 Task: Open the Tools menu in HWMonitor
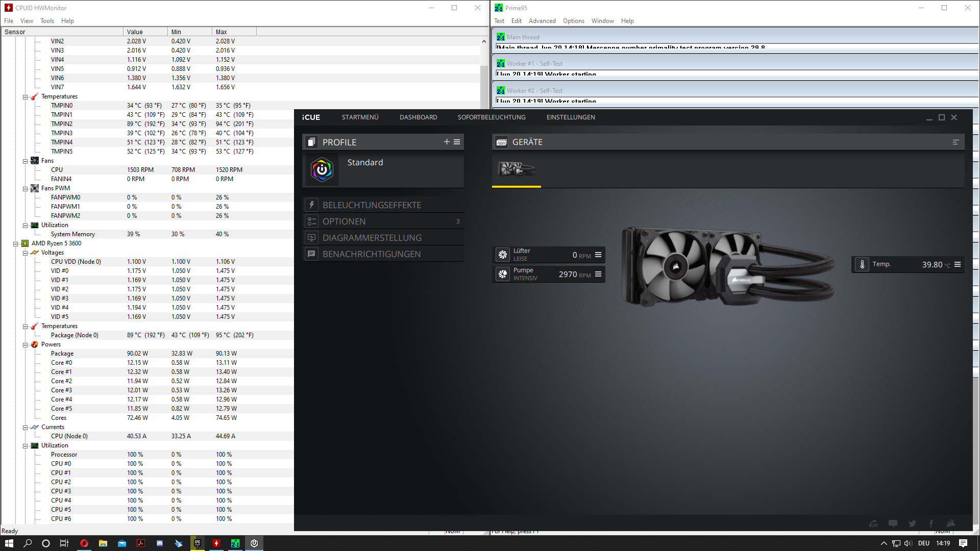pos(47,21)
